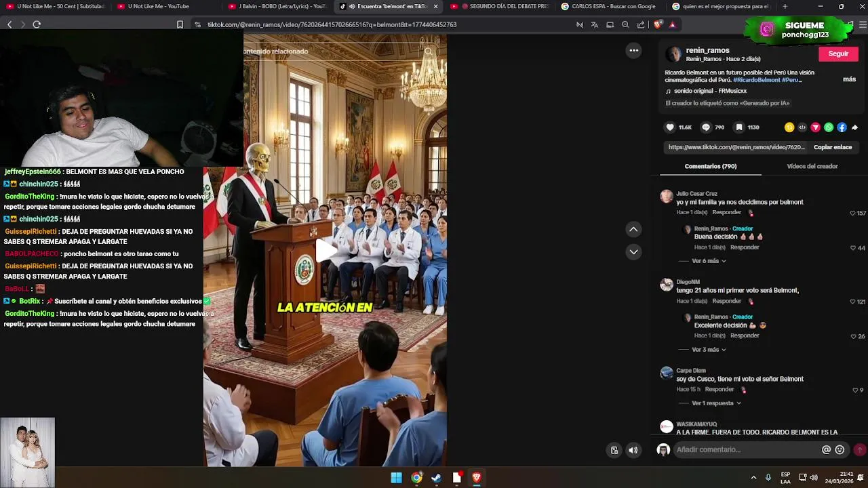Like the video with the heart icon
Image resolution: width=868 pixels, height=488 pixels.
click(670, 127)
